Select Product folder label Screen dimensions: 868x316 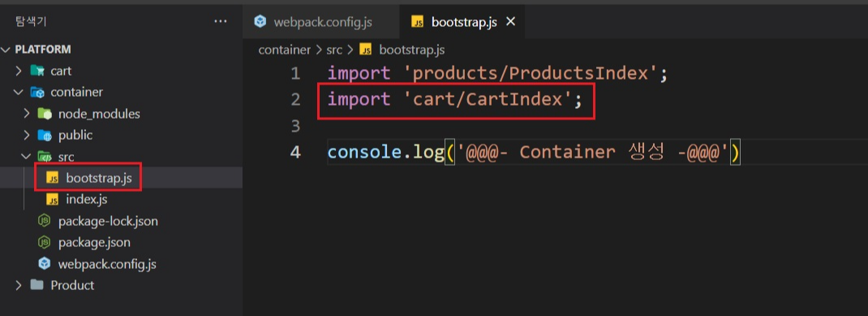click(72, 285)
